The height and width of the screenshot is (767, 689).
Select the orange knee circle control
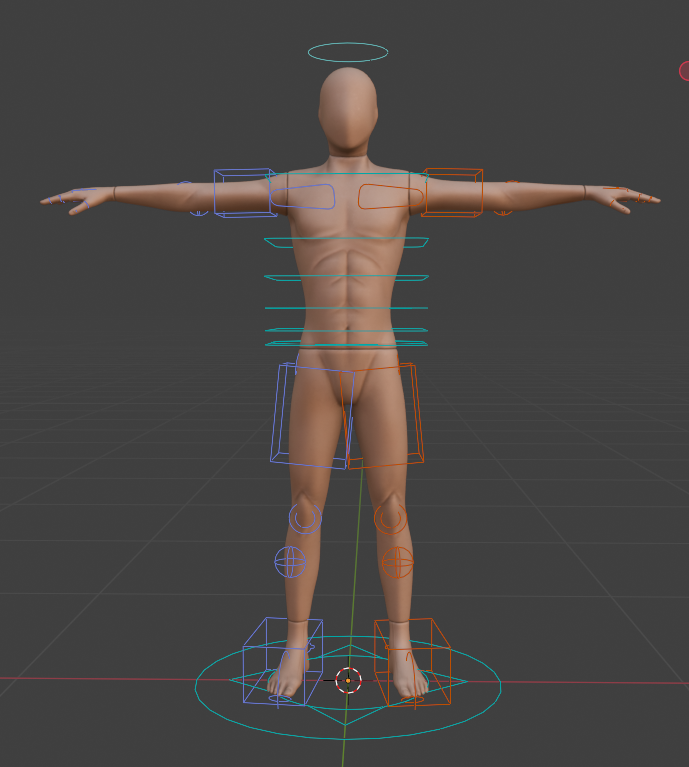[391, 519]
